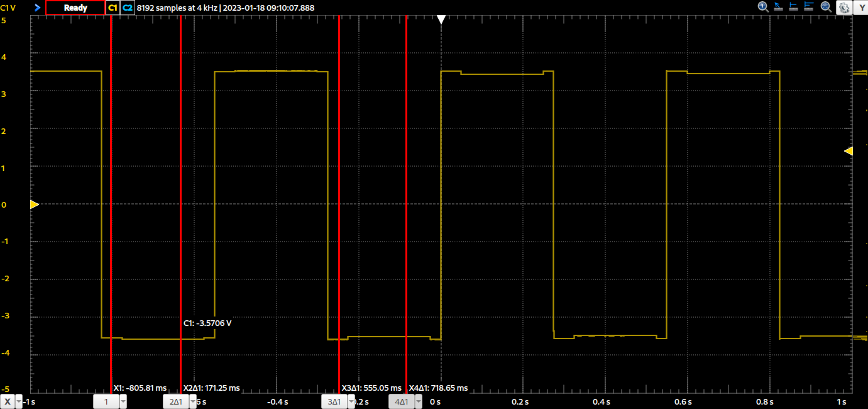
Task: Click the yellow trigger level arrow on right edge
Action: 848,151
